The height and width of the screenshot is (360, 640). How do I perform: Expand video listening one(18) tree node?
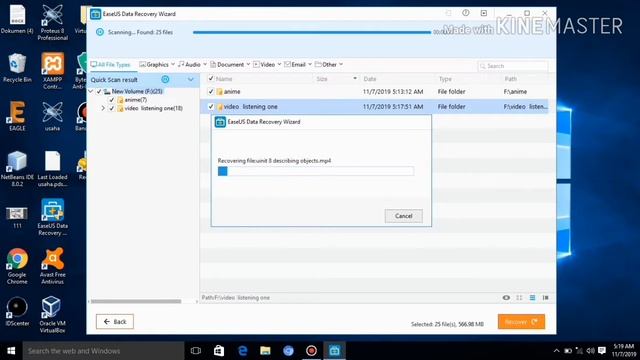point(103,108)
